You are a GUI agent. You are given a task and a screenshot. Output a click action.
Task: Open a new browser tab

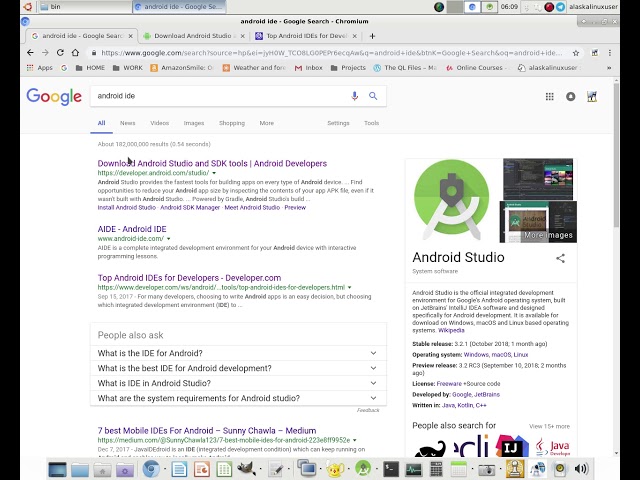(x=372, y=36)
